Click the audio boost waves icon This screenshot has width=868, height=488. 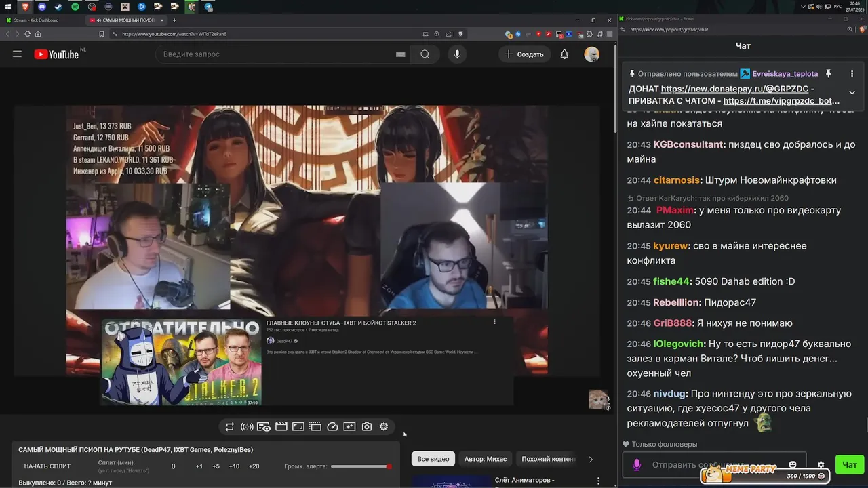(x=247, y=427)
